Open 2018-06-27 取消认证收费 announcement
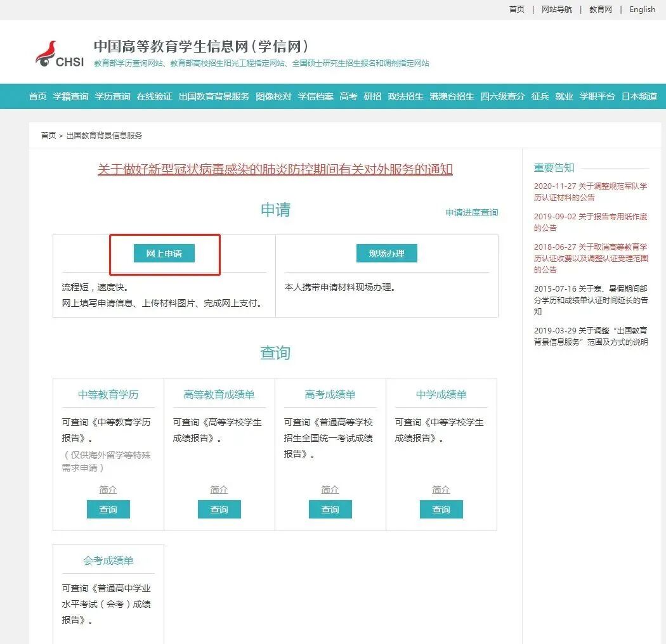The image size is (666, 644). [591, 258]
